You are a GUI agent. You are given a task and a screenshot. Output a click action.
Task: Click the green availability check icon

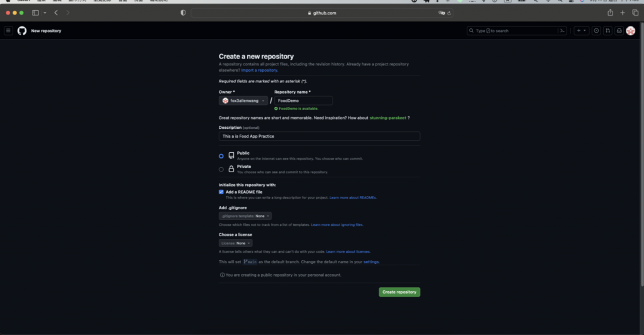coord(276,108)
